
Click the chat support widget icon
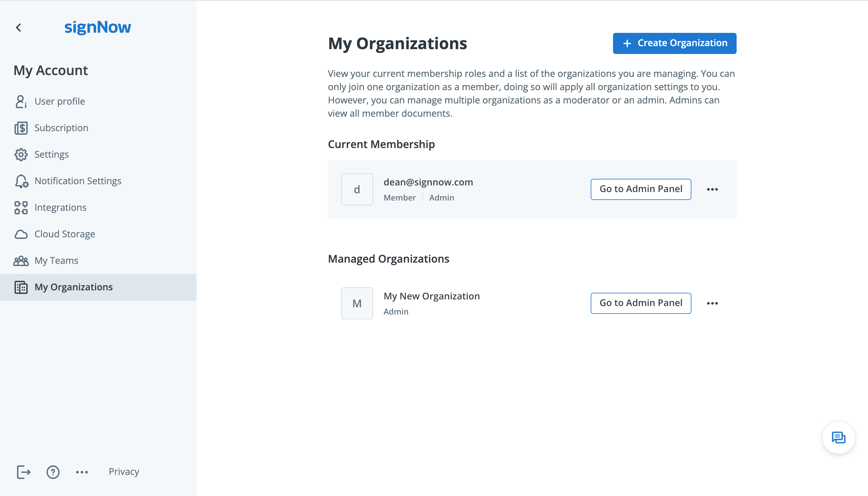[839, 438]
